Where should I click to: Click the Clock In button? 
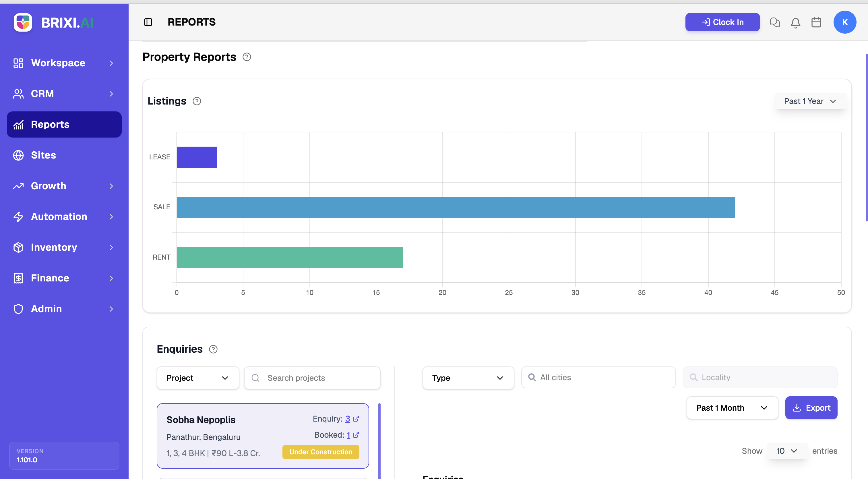(x=722, y=22)
